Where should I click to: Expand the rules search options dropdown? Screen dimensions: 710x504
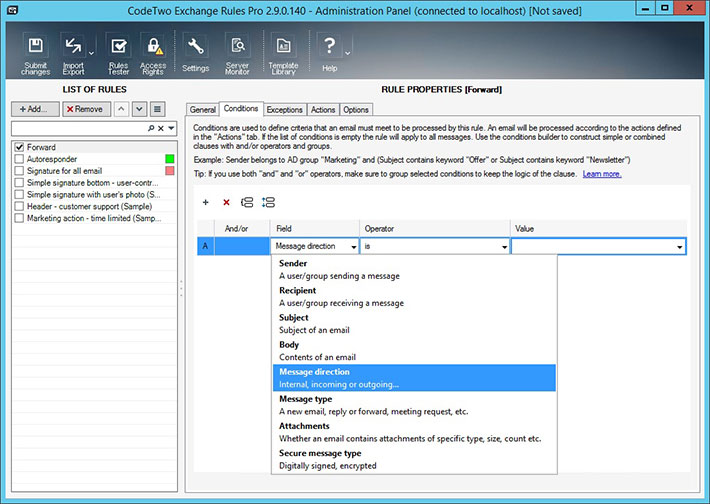(171, 128)
